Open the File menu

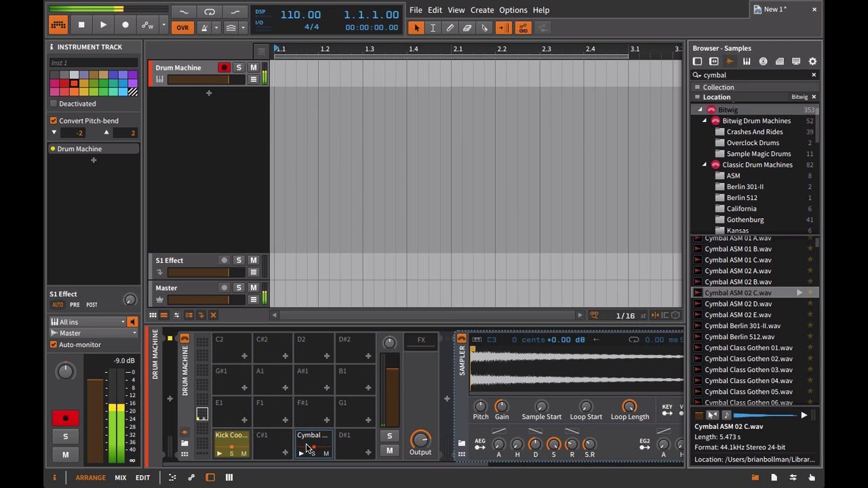click(416, 10)
